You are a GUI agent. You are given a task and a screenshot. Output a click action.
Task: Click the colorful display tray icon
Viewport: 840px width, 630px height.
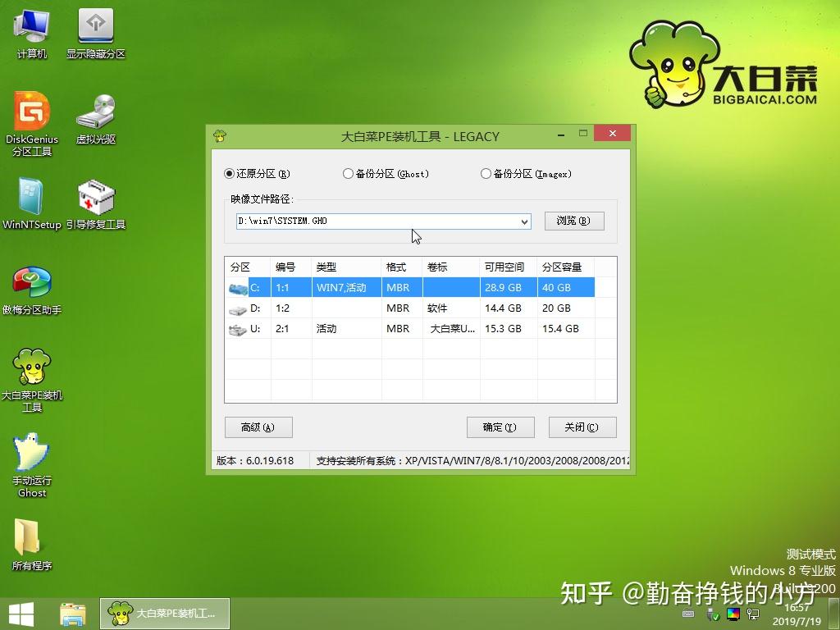733,614
